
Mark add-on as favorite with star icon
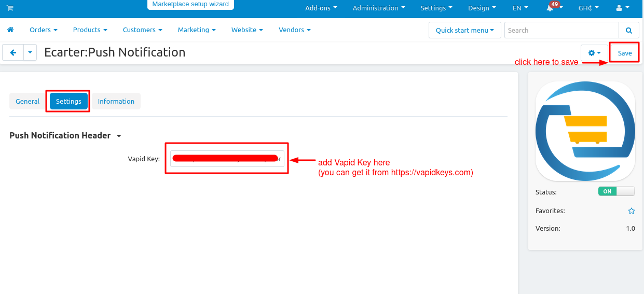pos(632,211)
